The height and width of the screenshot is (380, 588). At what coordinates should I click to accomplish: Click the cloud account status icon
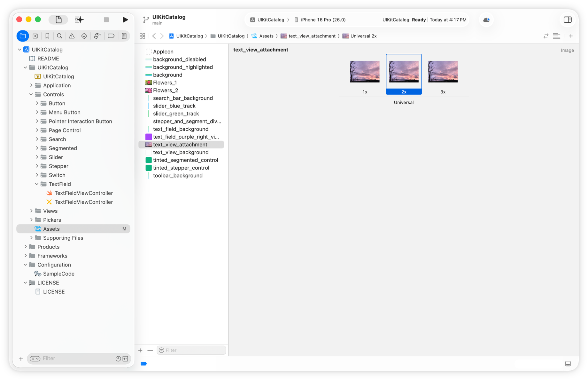coord(486,20)
